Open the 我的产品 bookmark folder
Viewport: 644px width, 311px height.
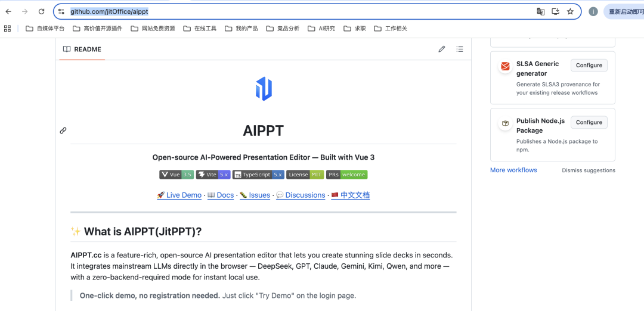241,29
